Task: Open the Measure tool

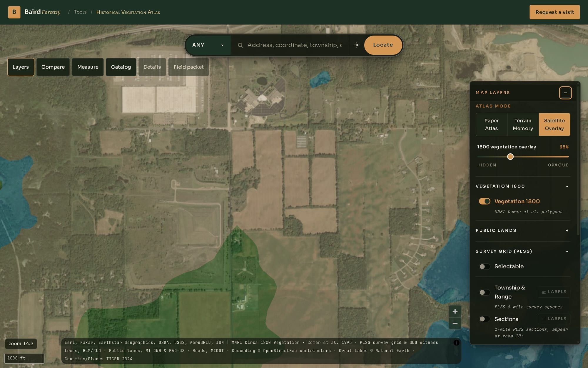Action: tap(88, 67)
